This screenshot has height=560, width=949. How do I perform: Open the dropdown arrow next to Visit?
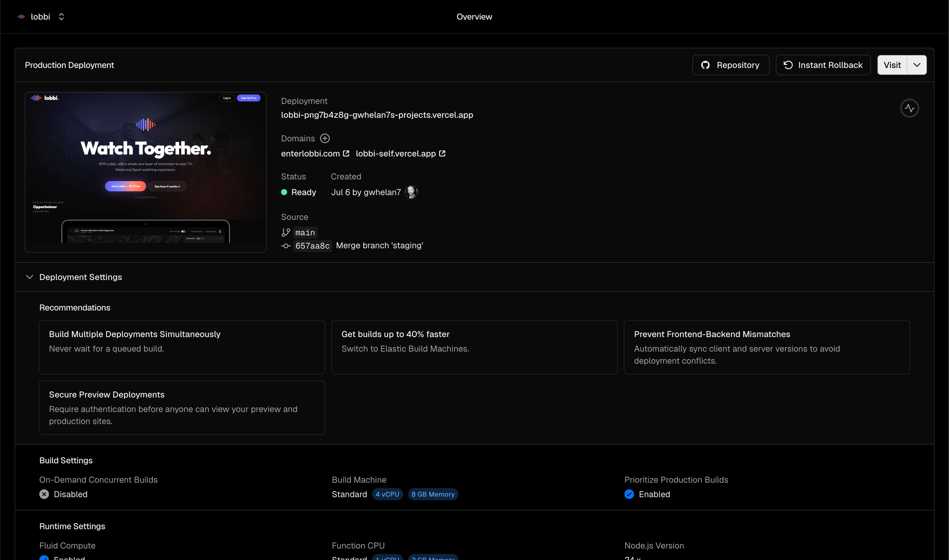coord(917,65)
